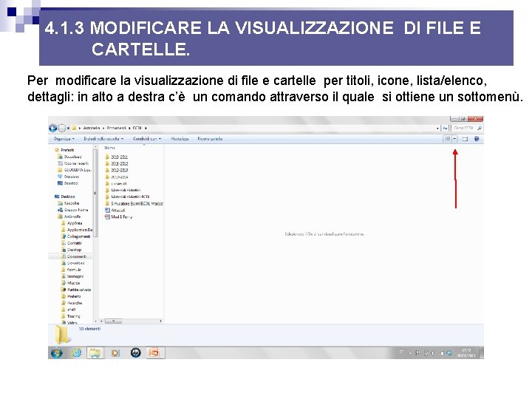The width and height of the screenshot is (532, 399).
Task: Select the Collegamenti folder in tree
Action: [x=76, y=236]
